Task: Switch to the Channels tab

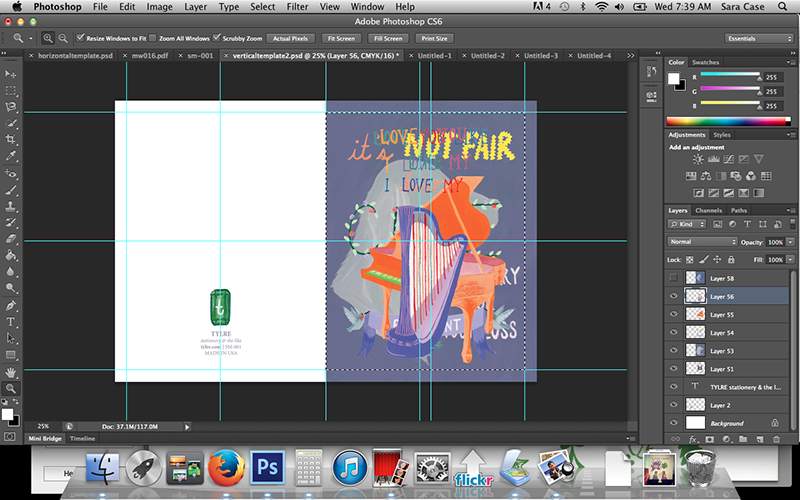Action: (x=709, y=210)
